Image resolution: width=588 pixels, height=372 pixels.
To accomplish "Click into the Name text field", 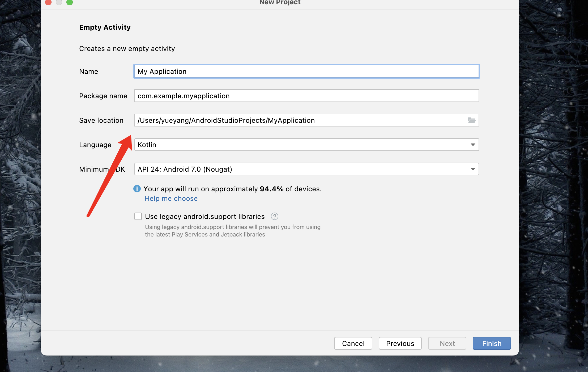I will [306, 71].
